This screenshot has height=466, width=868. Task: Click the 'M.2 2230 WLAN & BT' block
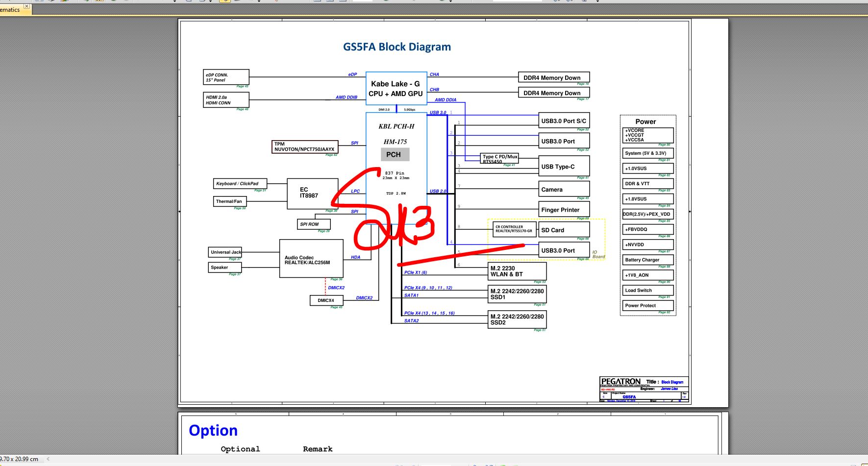coord(517,271)
